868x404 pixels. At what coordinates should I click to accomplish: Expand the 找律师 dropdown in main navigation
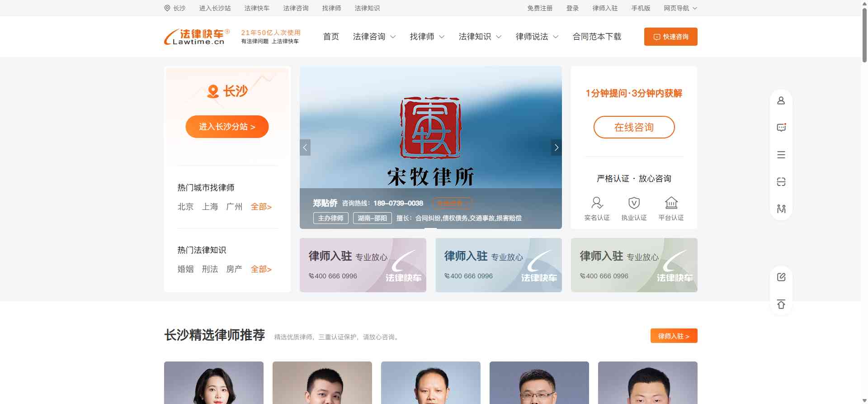click(427, 37)
